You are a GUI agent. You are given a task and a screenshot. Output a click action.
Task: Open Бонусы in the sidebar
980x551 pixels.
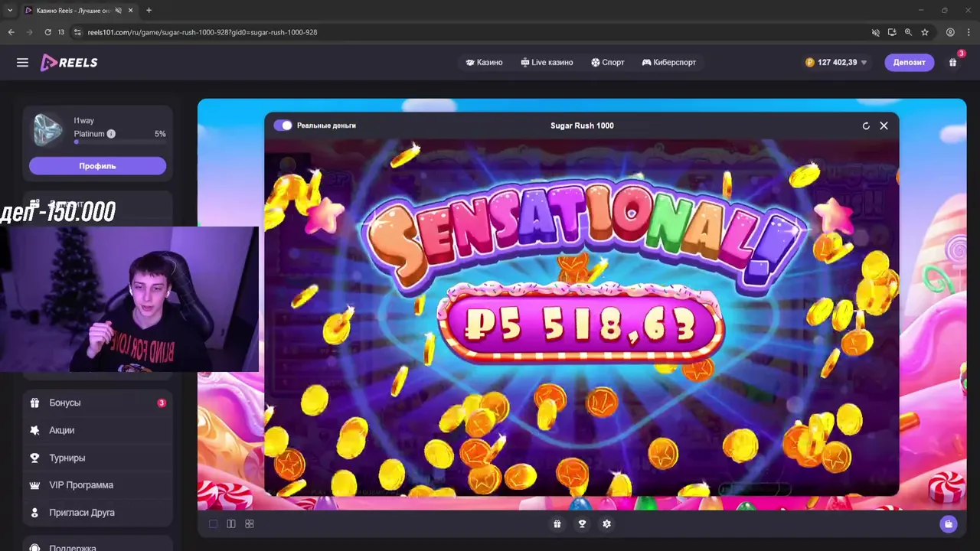[97, 403]
